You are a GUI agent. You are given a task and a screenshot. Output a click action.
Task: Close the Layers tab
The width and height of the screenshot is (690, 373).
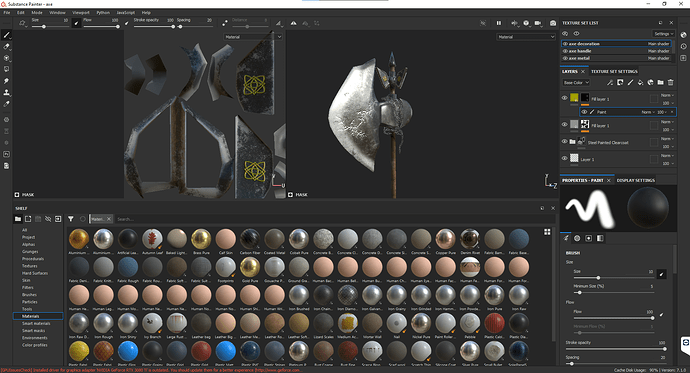(583, 71)
